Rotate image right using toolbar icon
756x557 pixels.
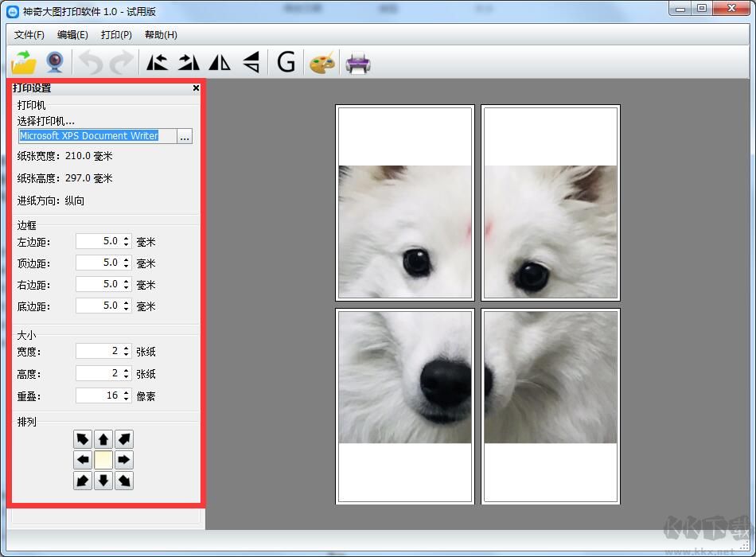pyautogui.click(x=189, y=62)
